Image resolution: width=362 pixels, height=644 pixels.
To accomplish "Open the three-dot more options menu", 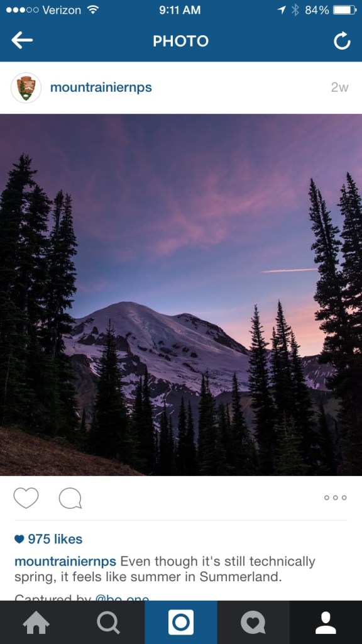I will [x=336, y=498].
